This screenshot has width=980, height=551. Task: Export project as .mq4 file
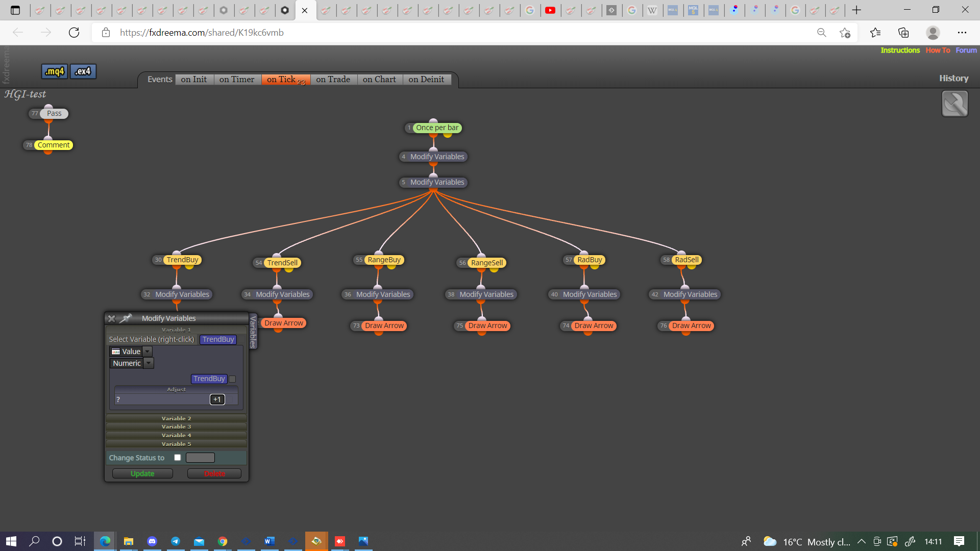55,71
